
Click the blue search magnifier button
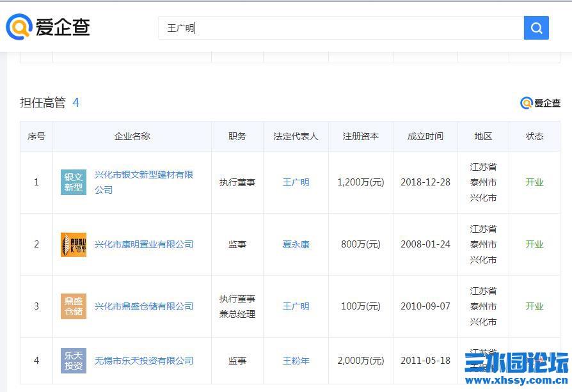point(536,27)
